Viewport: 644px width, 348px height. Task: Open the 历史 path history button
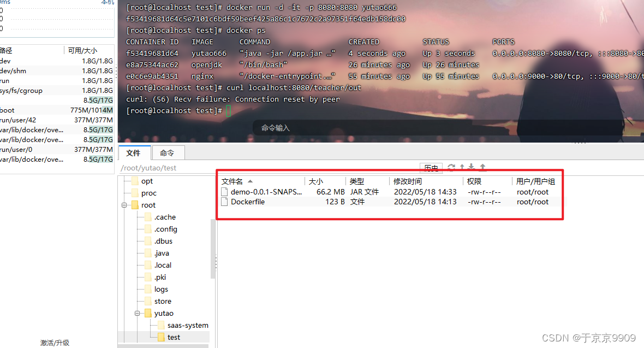point(431,167)
